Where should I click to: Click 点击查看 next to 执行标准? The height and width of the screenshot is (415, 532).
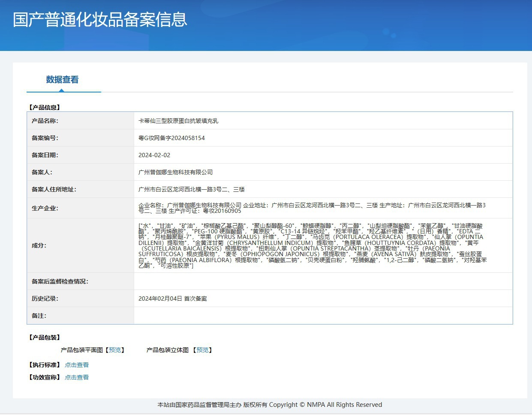click(77, 365)
